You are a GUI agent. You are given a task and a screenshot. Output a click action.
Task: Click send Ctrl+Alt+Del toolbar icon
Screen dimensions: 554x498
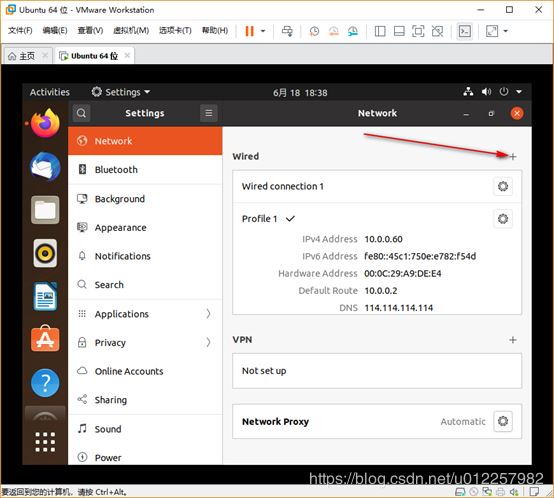[x=287, y=31]
